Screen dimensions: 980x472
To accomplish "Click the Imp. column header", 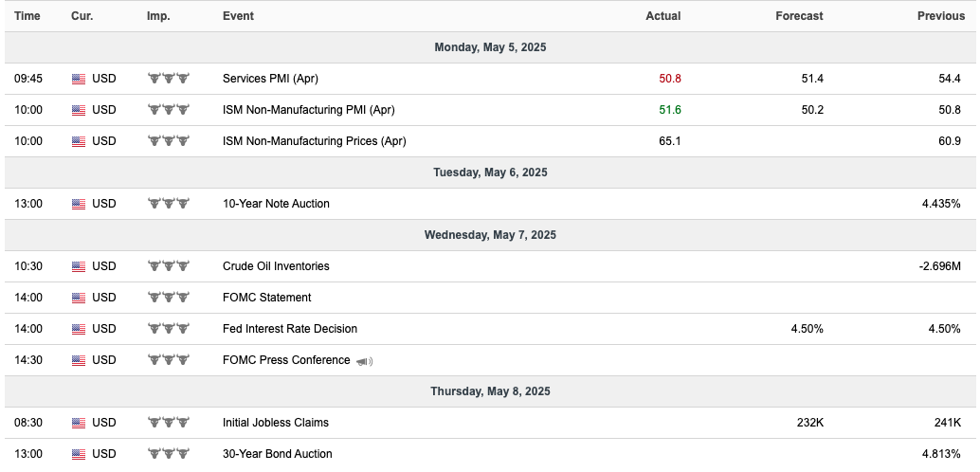I will tap(158, 16).
